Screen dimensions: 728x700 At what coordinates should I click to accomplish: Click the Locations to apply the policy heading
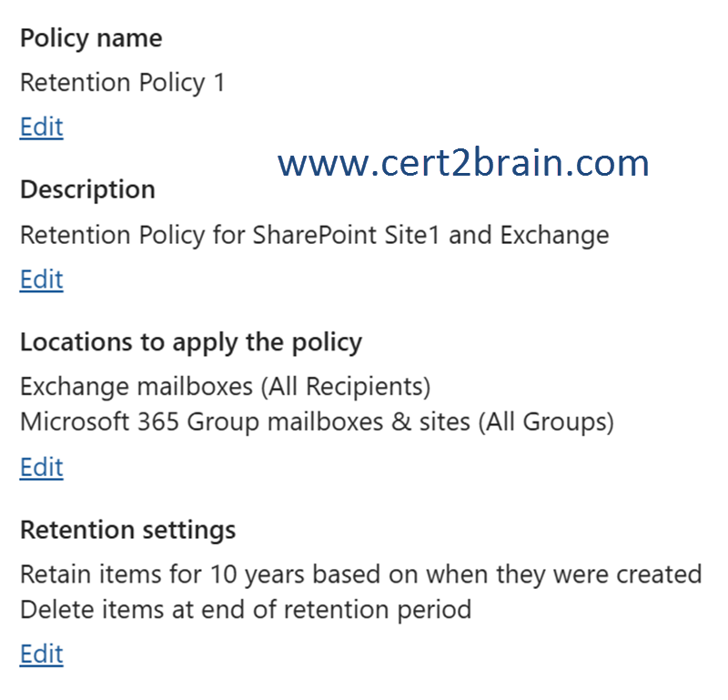pyautogui.click(x=191, y=342)
